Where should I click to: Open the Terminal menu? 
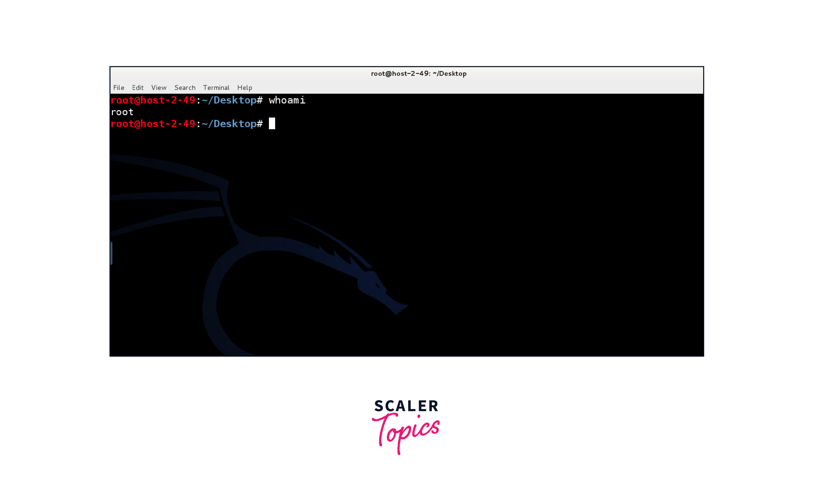[216, 87]
